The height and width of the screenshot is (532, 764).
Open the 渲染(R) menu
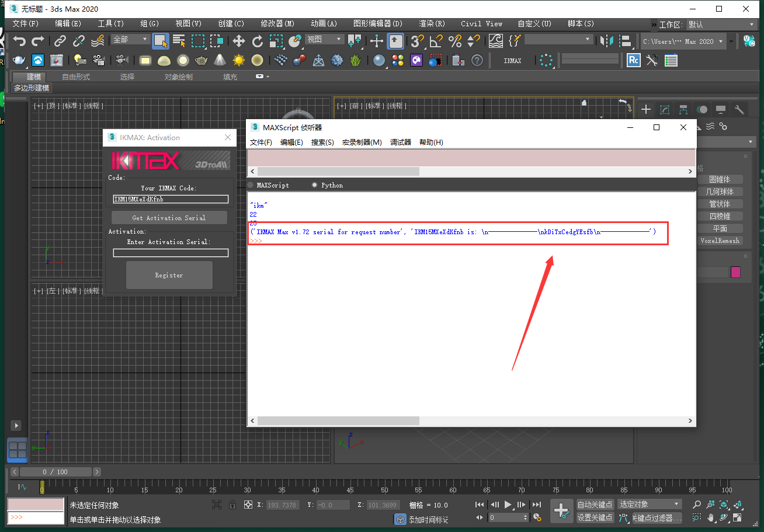(432, 24)
